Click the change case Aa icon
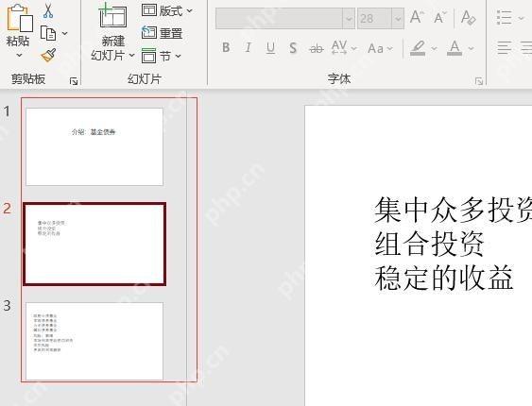This screenshot has height=406, width=532. [375, 49]
